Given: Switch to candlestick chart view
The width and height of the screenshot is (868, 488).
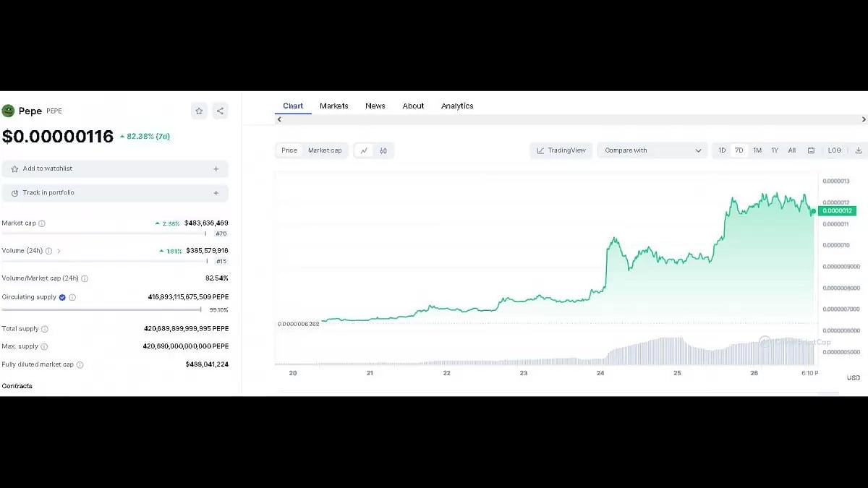Looking at the screenshot, I should click(x=383, y=150).
